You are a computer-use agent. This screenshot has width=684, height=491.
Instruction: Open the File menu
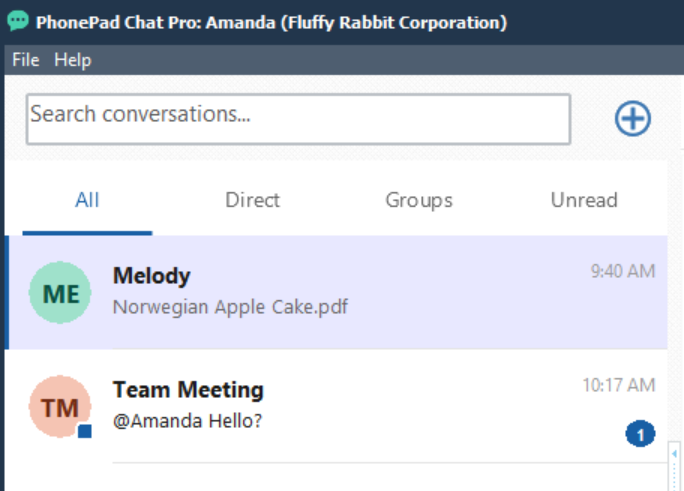pos(25,60)
